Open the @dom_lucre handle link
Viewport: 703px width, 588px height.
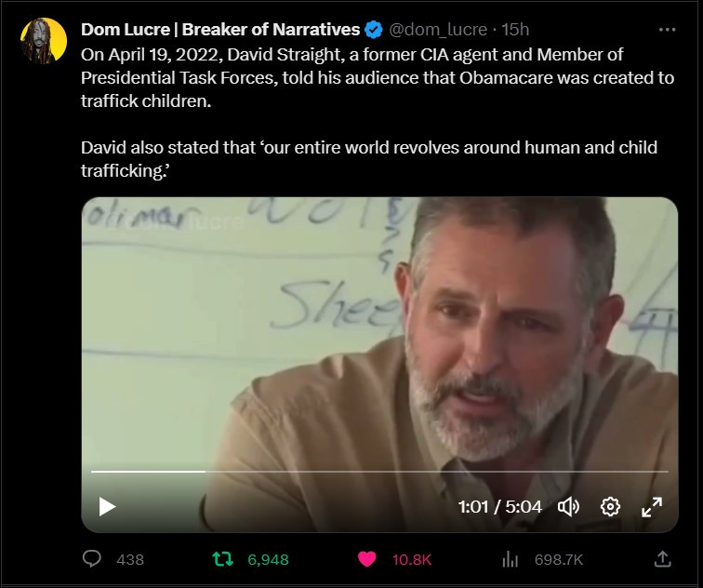point(437,30)
